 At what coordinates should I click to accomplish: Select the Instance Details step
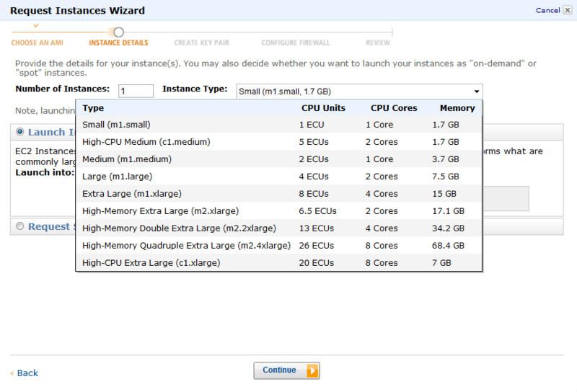[118, 43]
